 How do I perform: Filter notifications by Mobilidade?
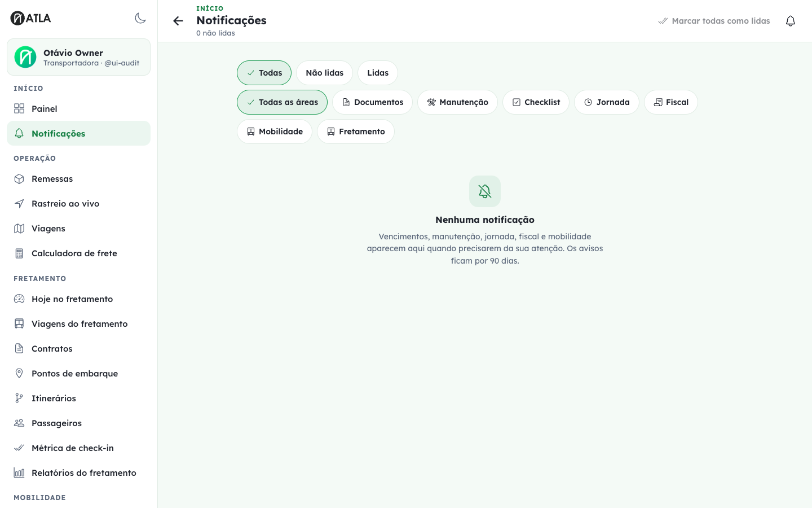tap(275, 132)
